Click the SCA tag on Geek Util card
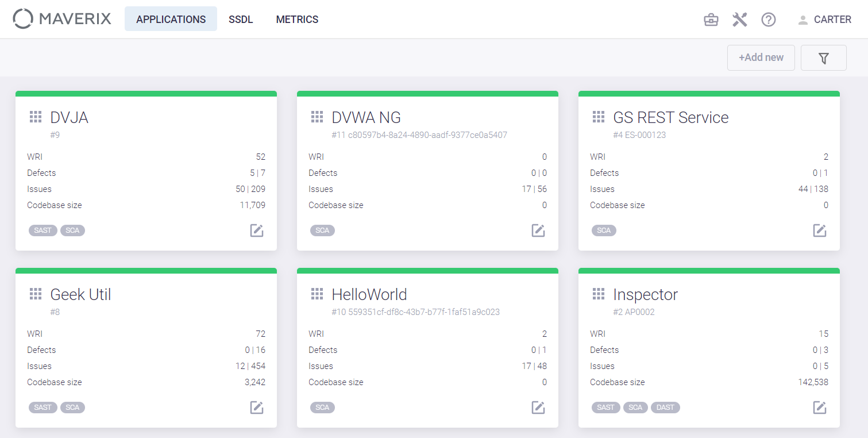Viewport: 868px width, 438px height. 72,408
